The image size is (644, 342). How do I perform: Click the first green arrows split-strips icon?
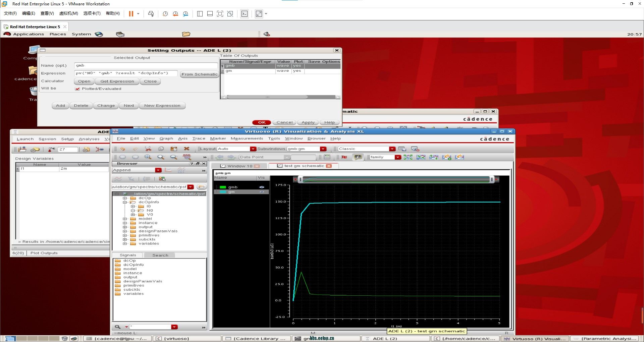coord(408,157)
